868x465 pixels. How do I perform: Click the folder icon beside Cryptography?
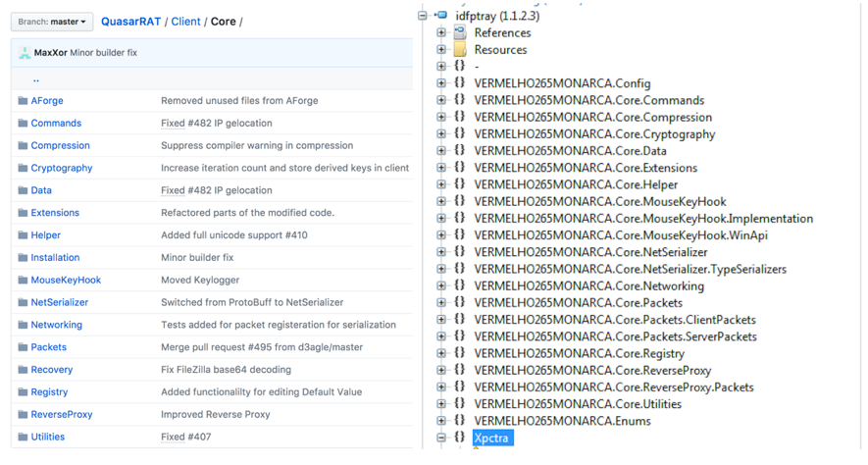click(x=23, y=168)
